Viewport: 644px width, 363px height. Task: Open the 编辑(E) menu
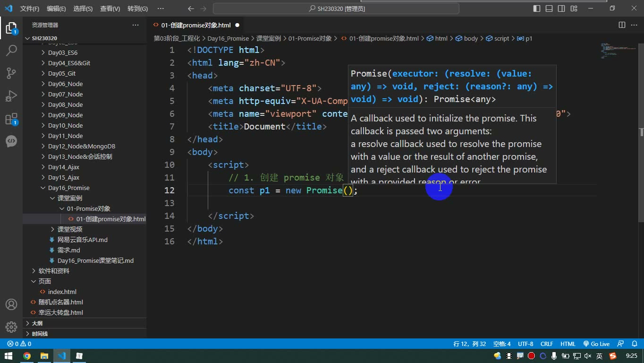click(x=56, y=9)
